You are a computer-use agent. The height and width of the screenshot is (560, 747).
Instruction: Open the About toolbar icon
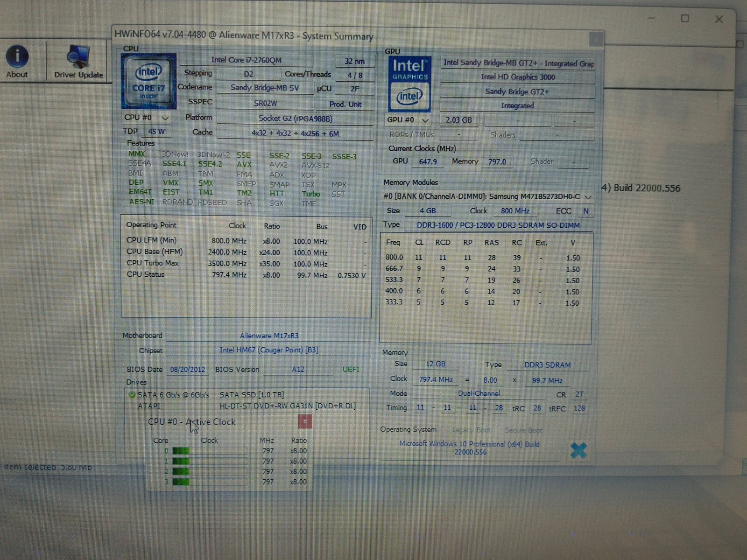17,61
